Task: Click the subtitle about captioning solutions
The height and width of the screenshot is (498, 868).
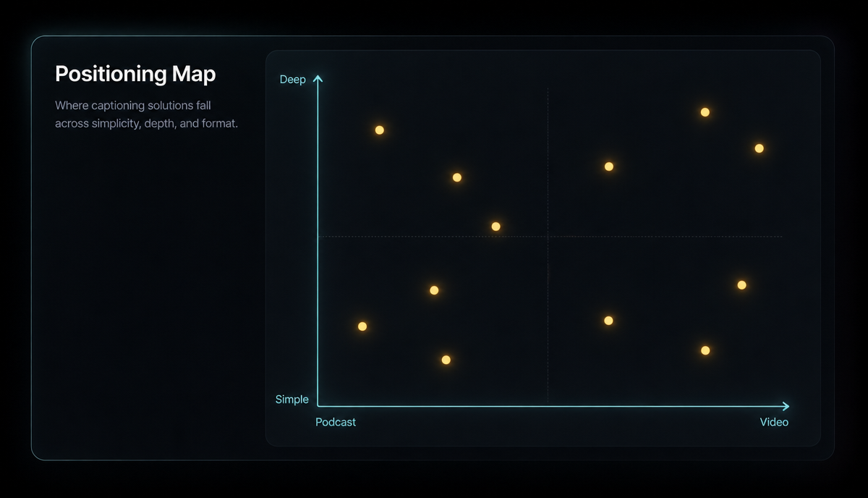Action: (147, 114)
